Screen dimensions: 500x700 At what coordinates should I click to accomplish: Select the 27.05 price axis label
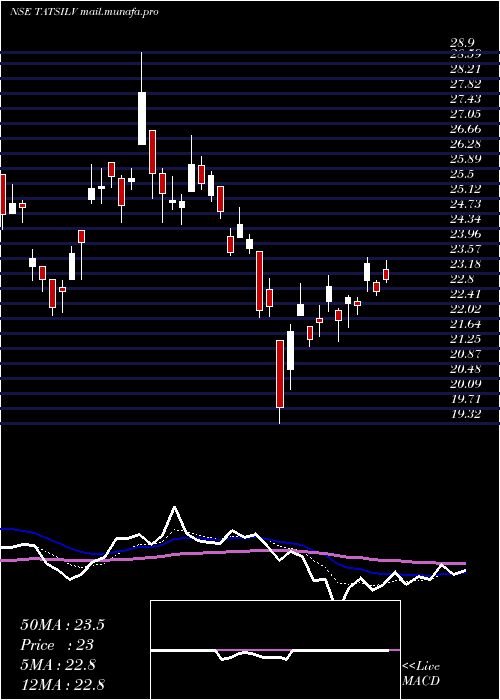pos(465,114)
